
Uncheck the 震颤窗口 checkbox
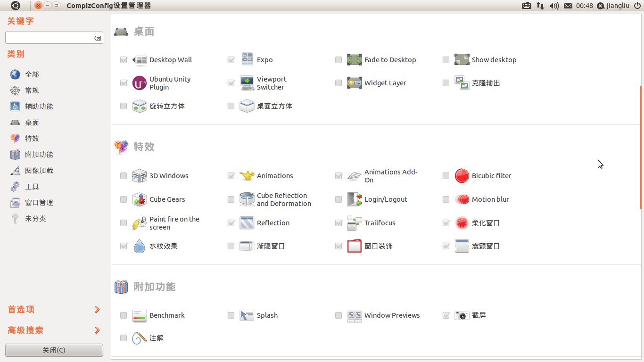(446, 246)
